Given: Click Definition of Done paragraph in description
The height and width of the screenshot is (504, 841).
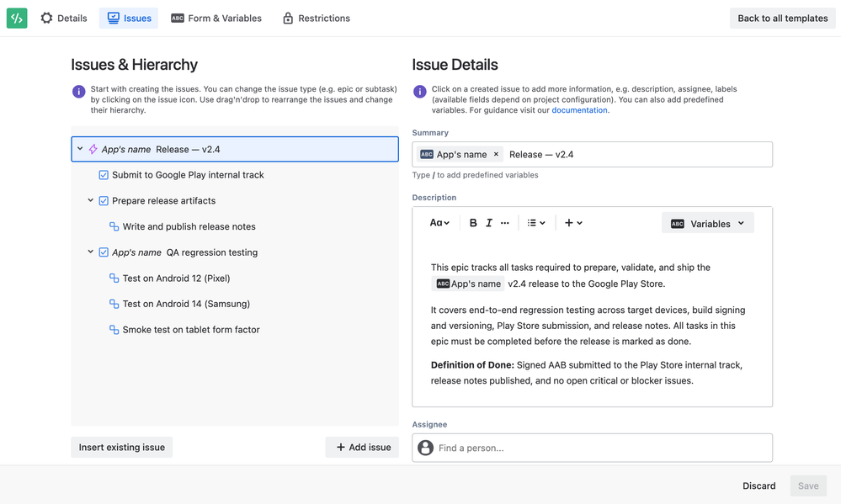Looking at the screenshot, I should tap(587, 373).
